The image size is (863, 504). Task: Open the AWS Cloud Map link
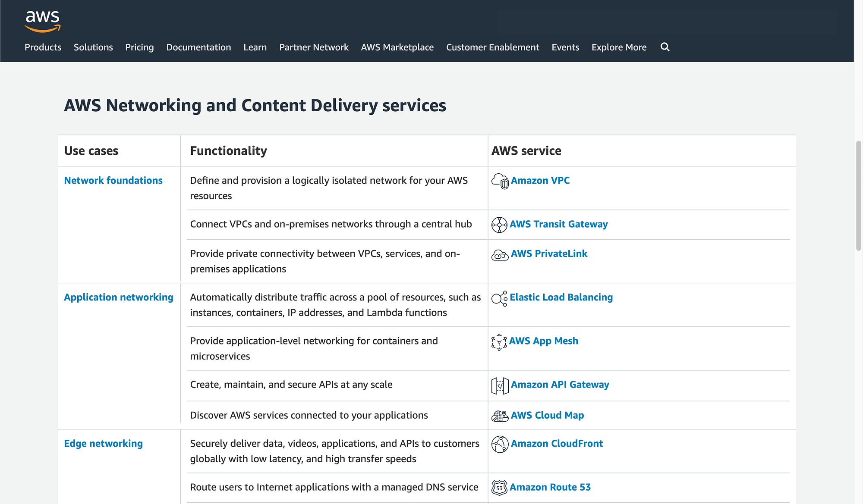[548, 415]
